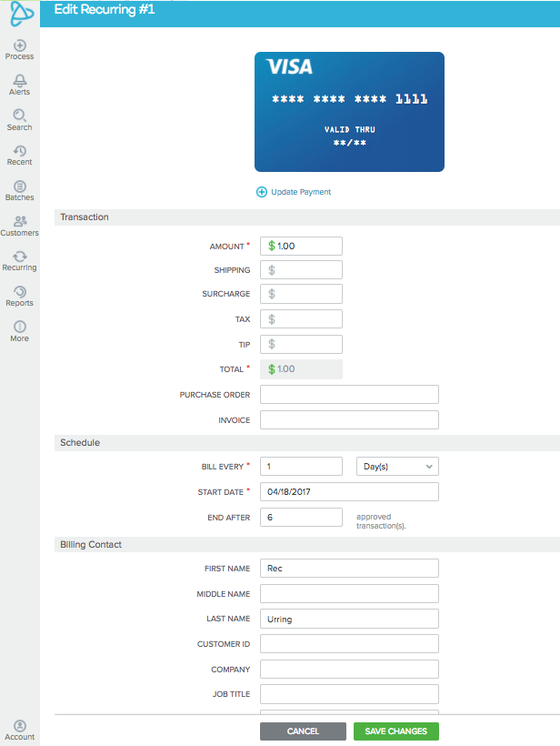
Task: Click the Update Payment link
Action: point(301,192)
